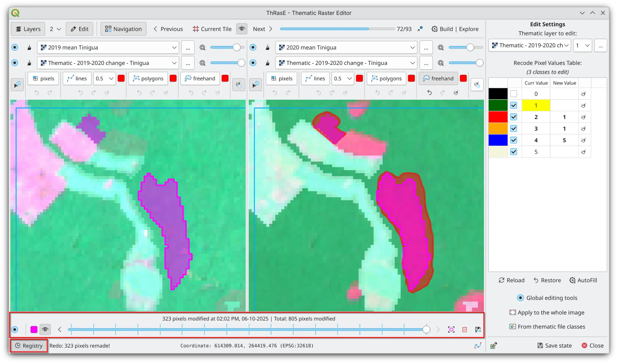618x364 pixels.
Task: Open the 2019 mean Tinigua layer dropdown
Action: click(174, 47)
